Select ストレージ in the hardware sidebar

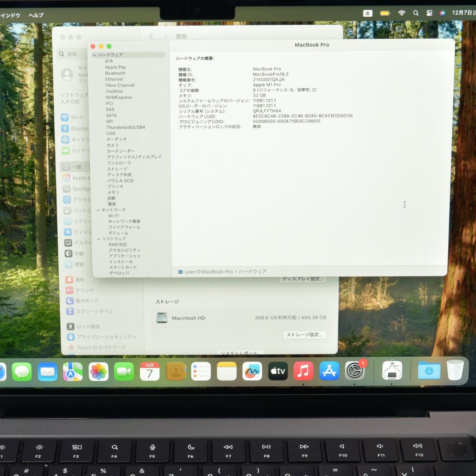click(117, 169)
